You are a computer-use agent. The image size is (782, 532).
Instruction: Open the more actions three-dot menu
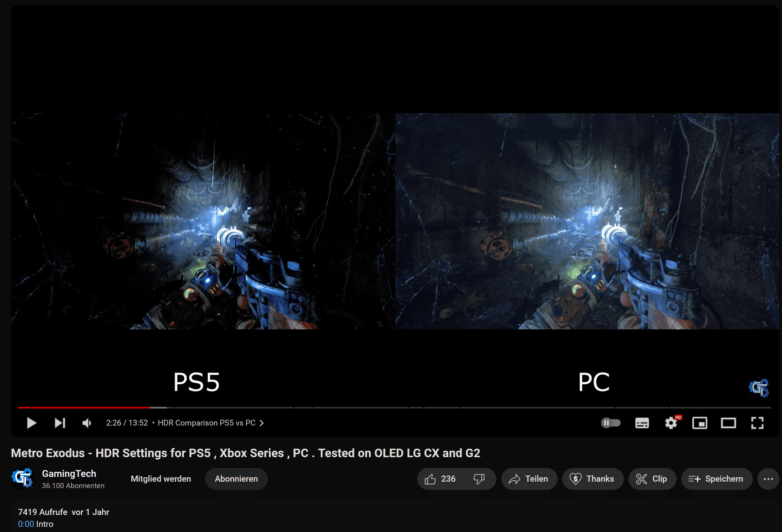(768, 479)
